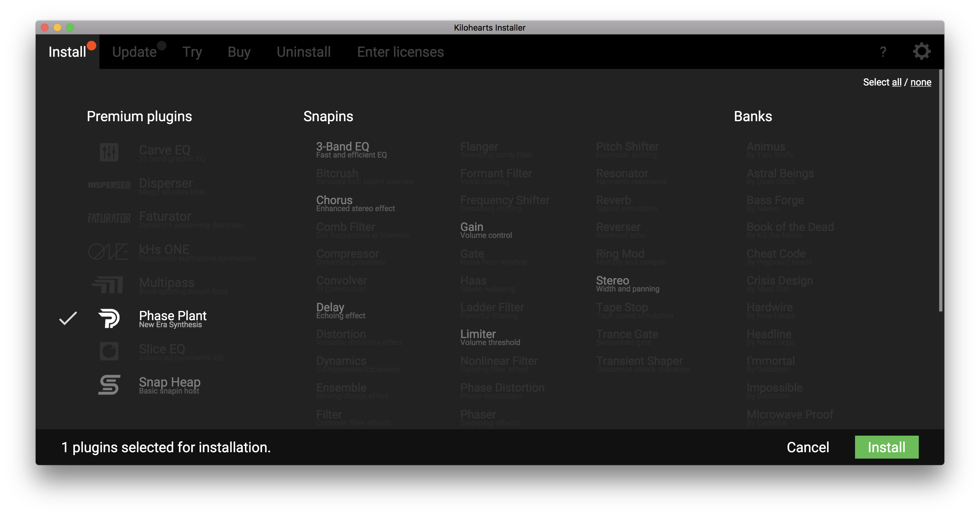The image size is (980, 516).
Task: Click the Select all link
Action: pyautogui.click(x=896, y=82)
